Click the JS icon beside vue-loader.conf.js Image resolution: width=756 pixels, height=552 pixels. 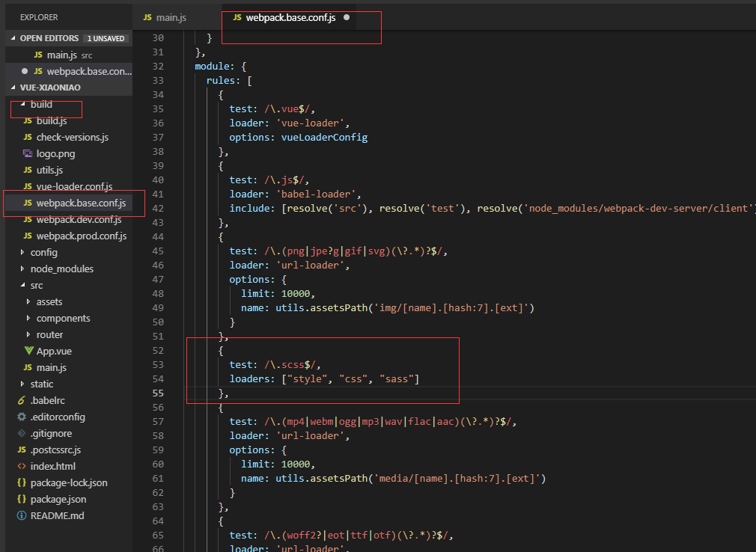click(28, 186)
